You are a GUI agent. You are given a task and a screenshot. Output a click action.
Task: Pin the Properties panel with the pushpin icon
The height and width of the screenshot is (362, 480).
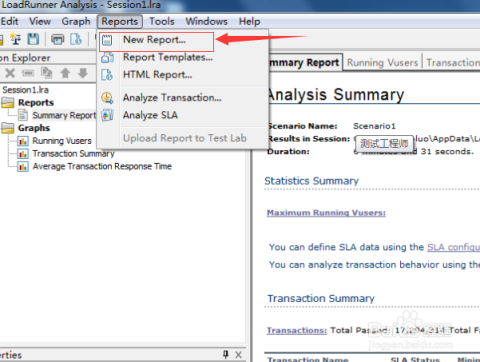click(226, 354)
